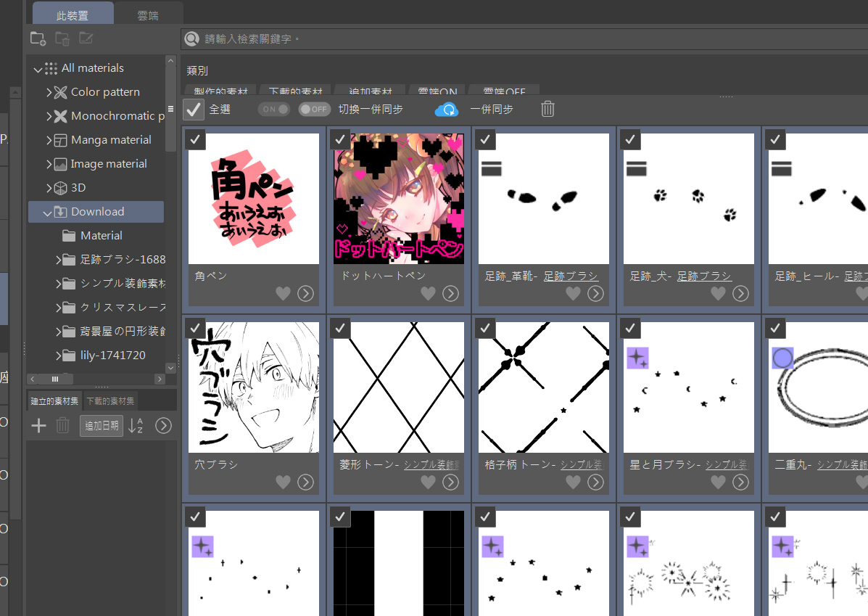Click the 追加日期 sort button

tap(102, 425)
